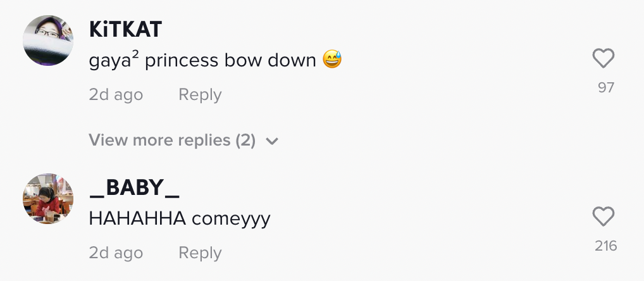This screenshot has width=644, height=281.
Task: Click the "2d ago" timestamp under KiTKAT's comment
Action: (116, 95)
